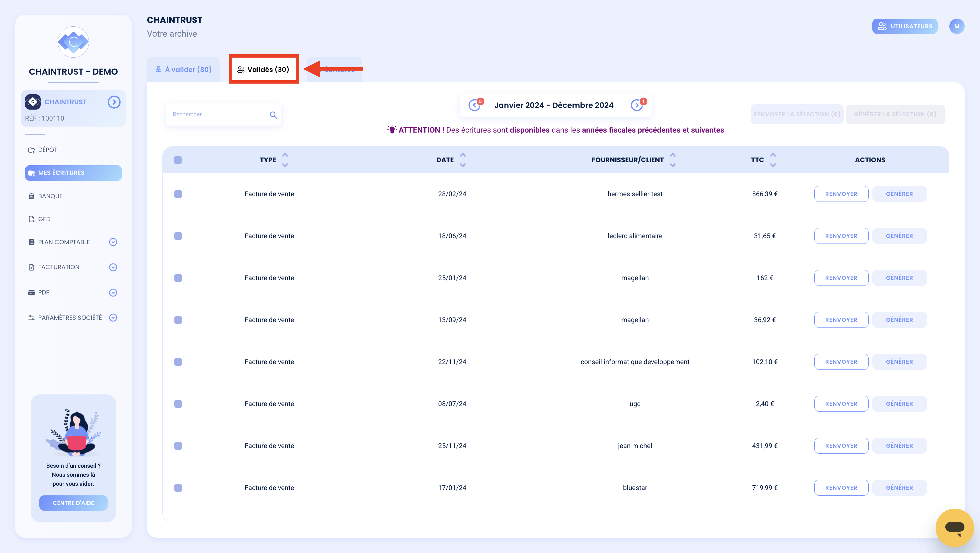Click RENVOYER for jean michel row
980x553 pixels.
pos(841,446)
